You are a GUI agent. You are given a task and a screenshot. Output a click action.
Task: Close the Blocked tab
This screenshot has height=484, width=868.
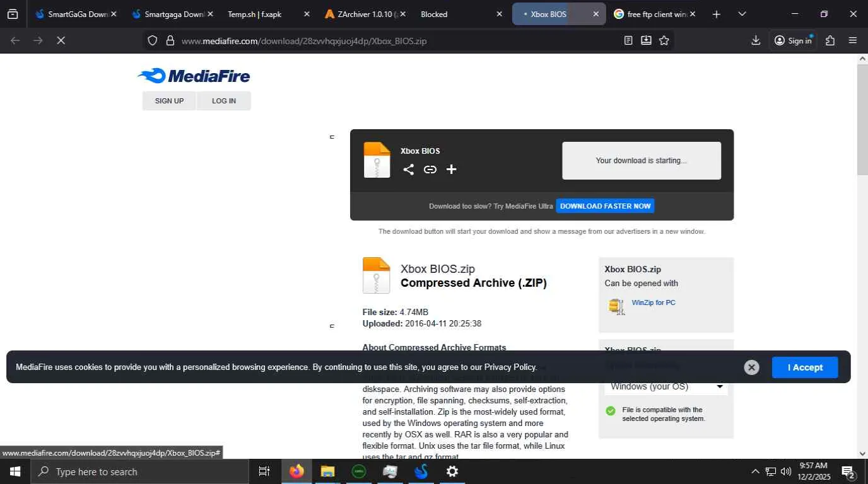[499, 14]
